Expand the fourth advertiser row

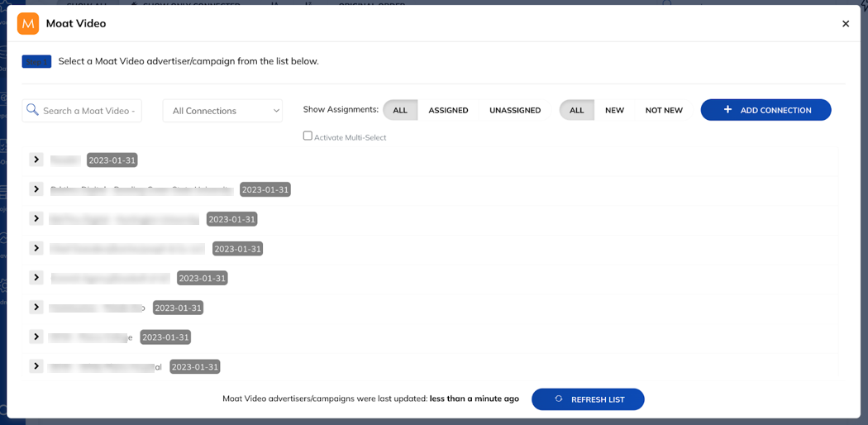point(36,248)
